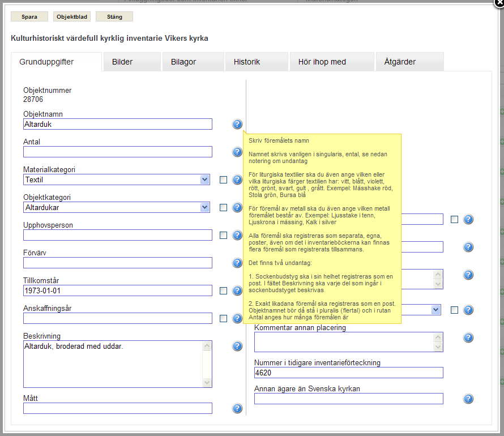Show help for the Materialkategori field
The image size is (504, 436).
[237, 179]
